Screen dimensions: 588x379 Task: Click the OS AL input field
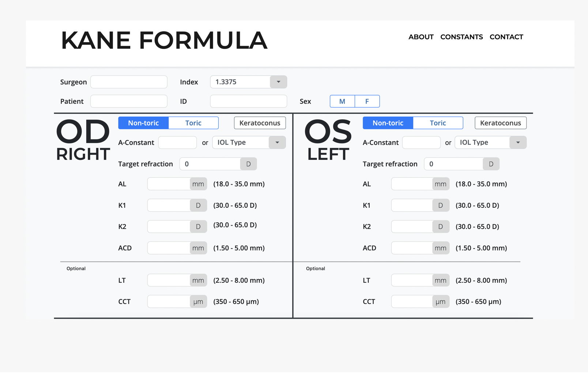click(412, 184)
